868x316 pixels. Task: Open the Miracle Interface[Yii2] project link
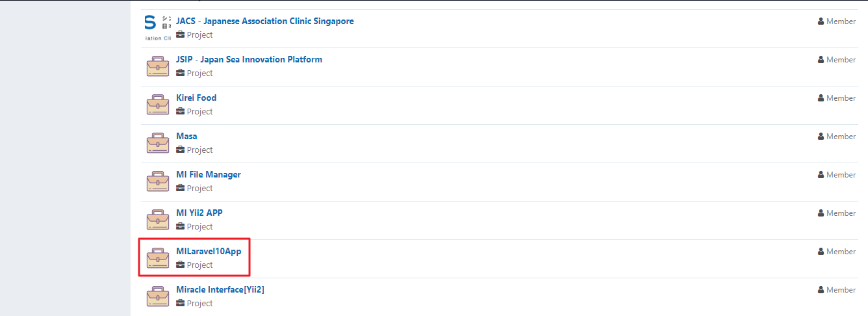(x=220, y=289)
